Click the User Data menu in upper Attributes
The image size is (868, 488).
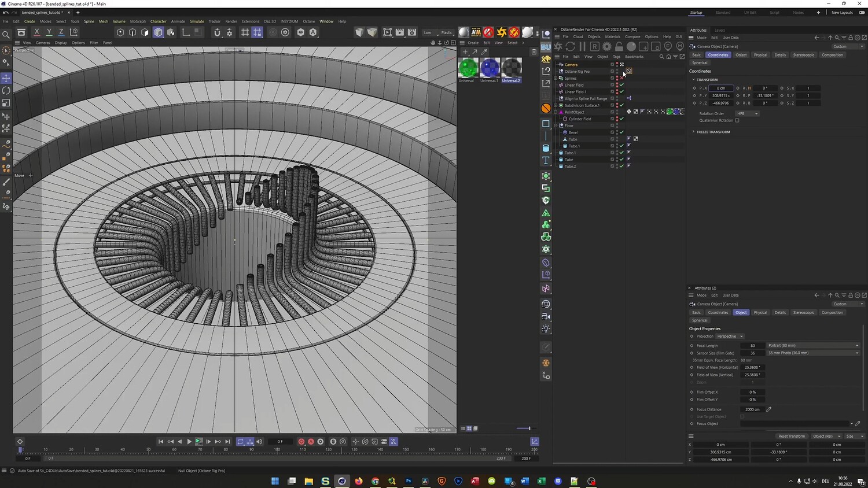[x=730, y=38]
